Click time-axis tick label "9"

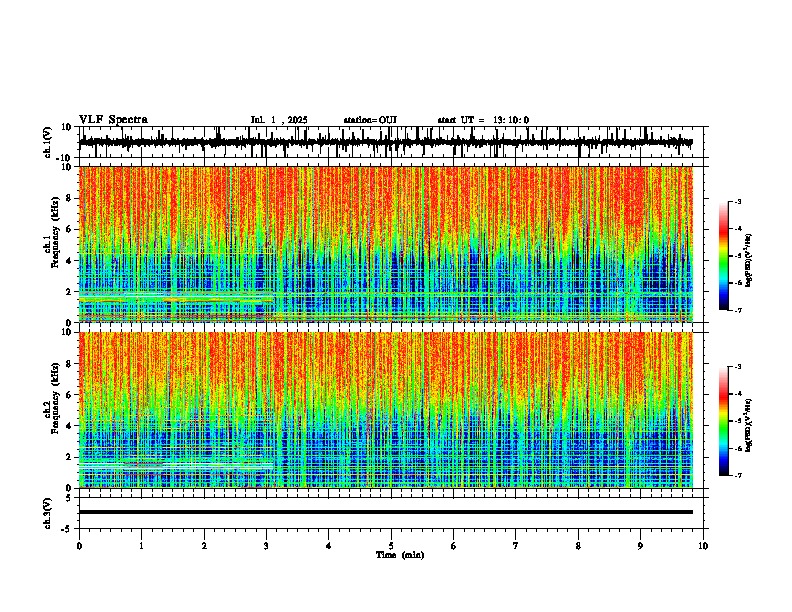click(640, 546)
